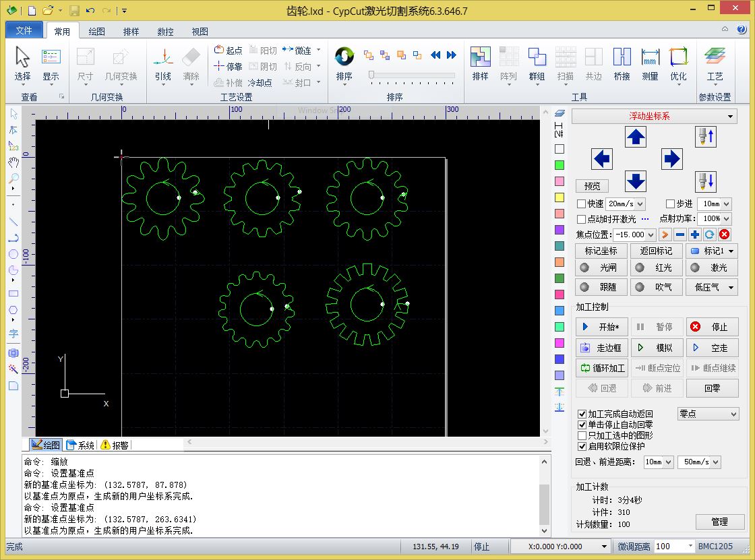Screen dimensions: 755x560
Task: Jog the head up with blue arrow
Action: click(636, 137)
